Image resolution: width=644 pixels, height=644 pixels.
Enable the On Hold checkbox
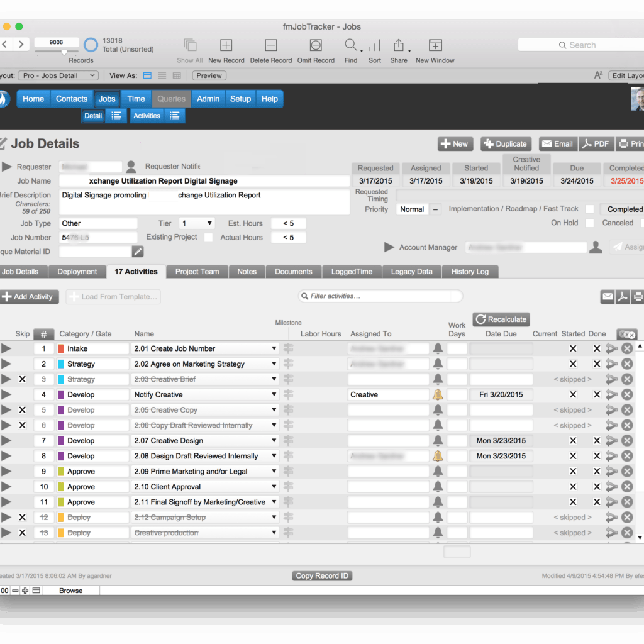pyautogui.click(x=589, y=223)
